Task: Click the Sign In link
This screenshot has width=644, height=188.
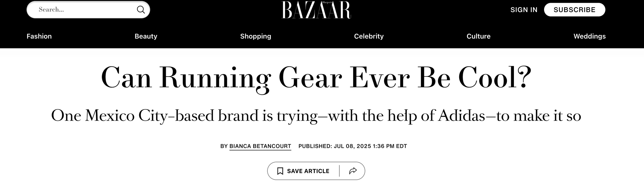Action: (x=524, y=10)
